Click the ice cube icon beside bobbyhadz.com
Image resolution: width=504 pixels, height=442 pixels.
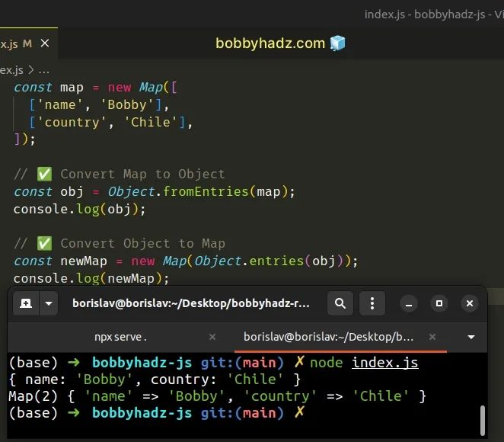337,43
